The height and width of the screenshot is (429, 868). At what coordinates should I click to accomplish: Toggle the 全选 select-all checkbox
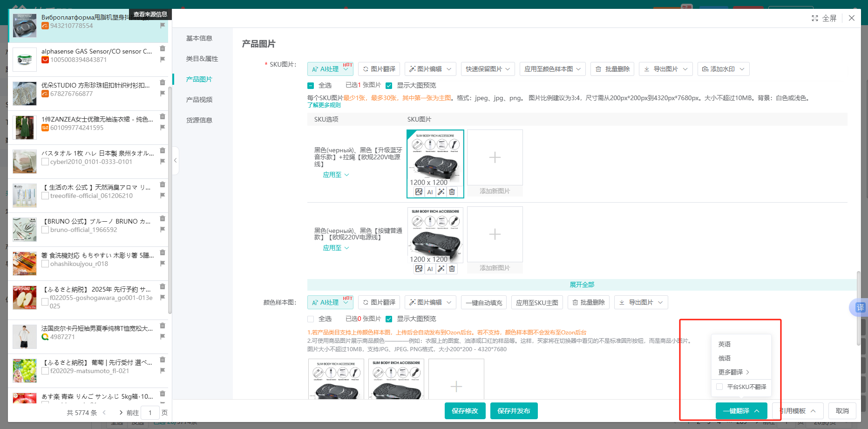[x=310, y=85]
